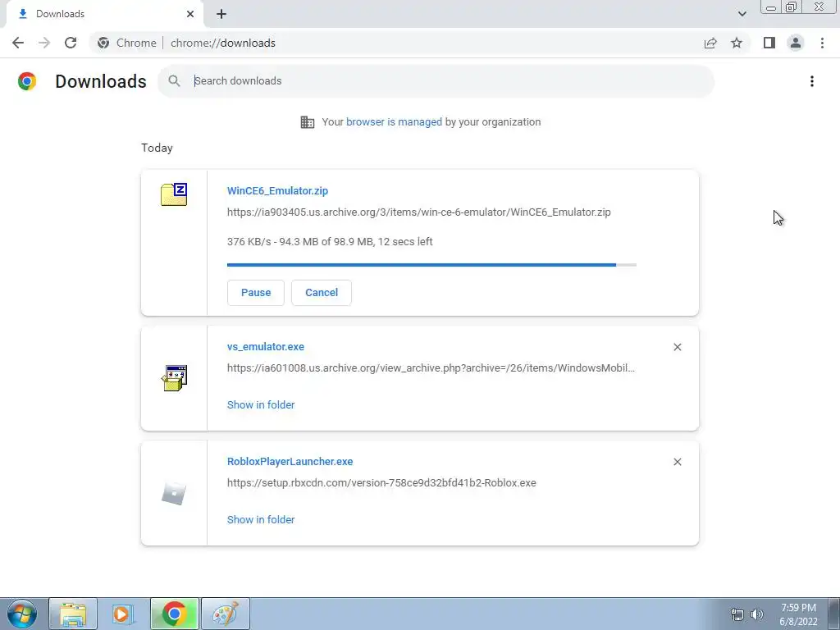Open Windows Explorer from the taskbar
840x630 pixels.
73,614
